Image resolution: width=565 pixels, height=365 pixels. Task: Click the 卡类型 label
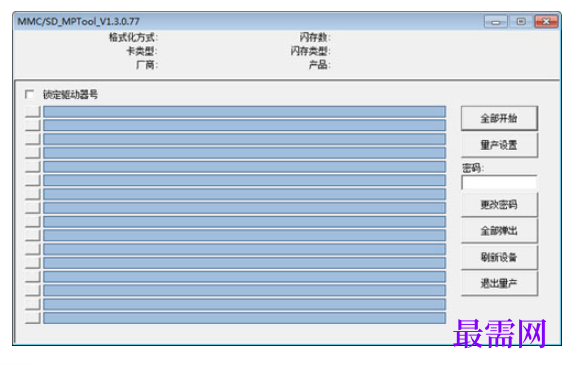click(x=142, y=51)
